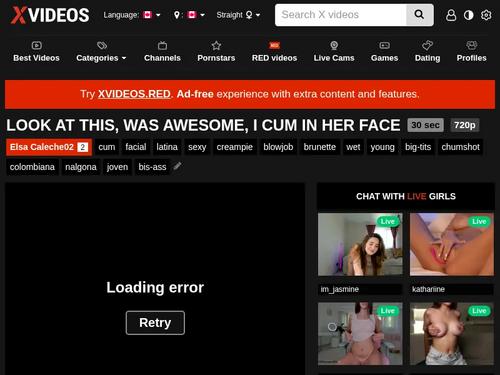The width and height of the screenshot is (500, 375).
Task: Select the wet tag
Action: pos(353,147)
